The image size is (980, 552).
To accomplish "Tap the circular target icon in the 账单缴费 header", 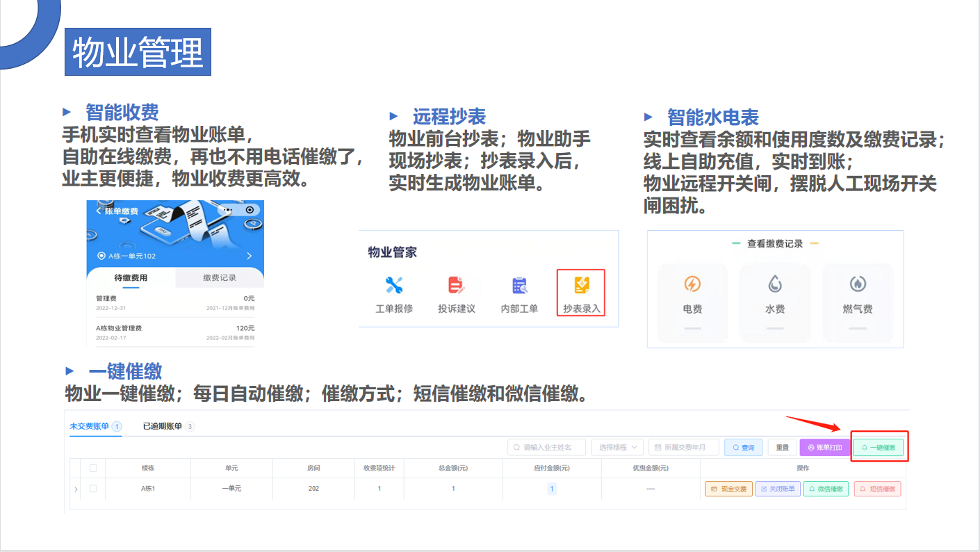I will click(x=249, y=210).
